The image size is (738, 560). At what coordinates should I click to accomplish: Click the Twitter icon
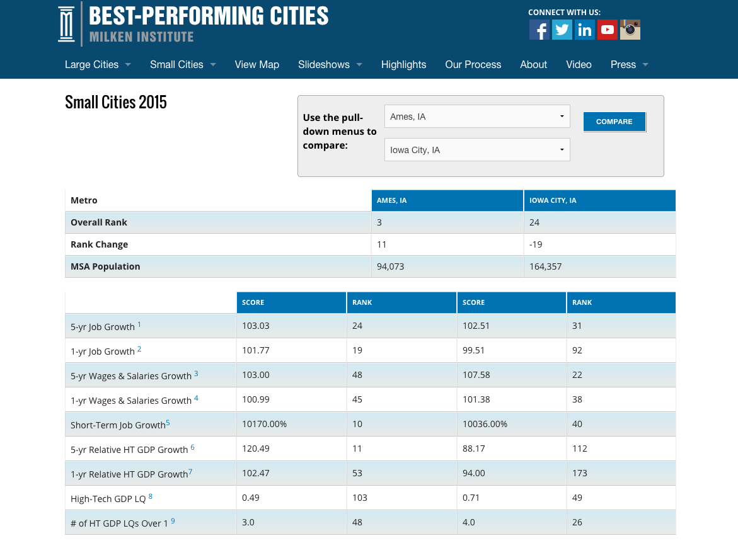pyautogui.click(x=562, y=30)
